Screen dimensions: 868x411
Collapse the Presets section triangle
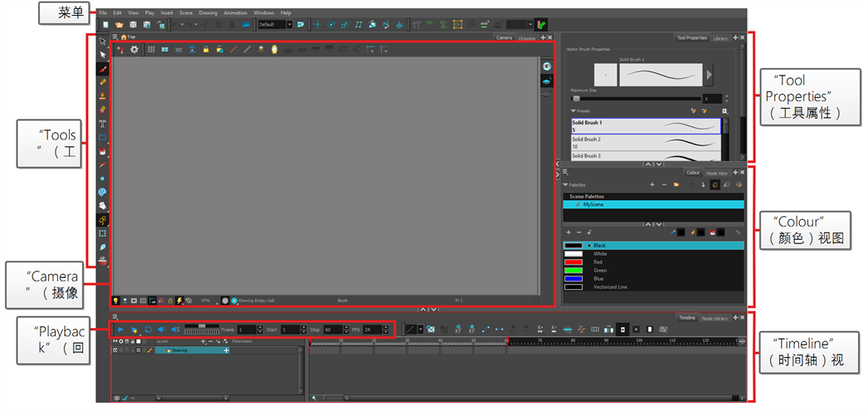573,110
